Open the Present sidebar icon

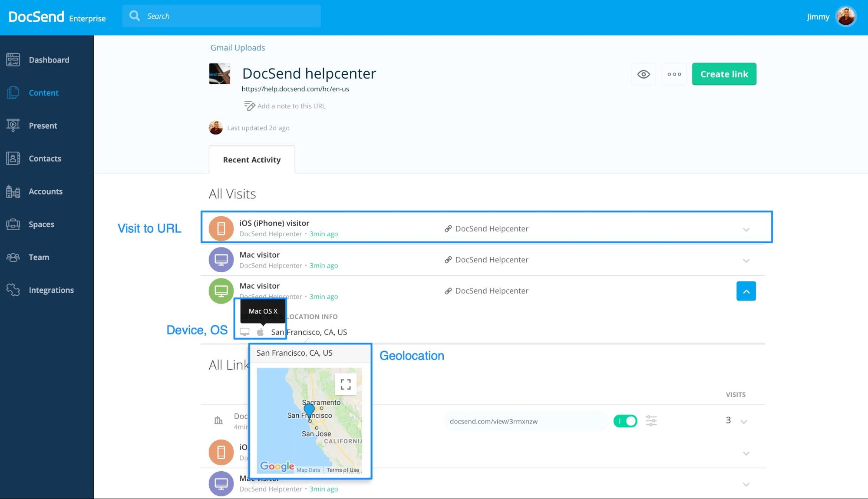click(x=13, y=126)
